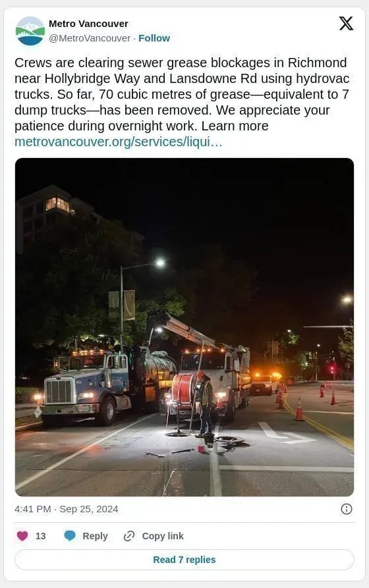
Task: Click the Metro Vancouver display name
Action: [x=88, y=24]
